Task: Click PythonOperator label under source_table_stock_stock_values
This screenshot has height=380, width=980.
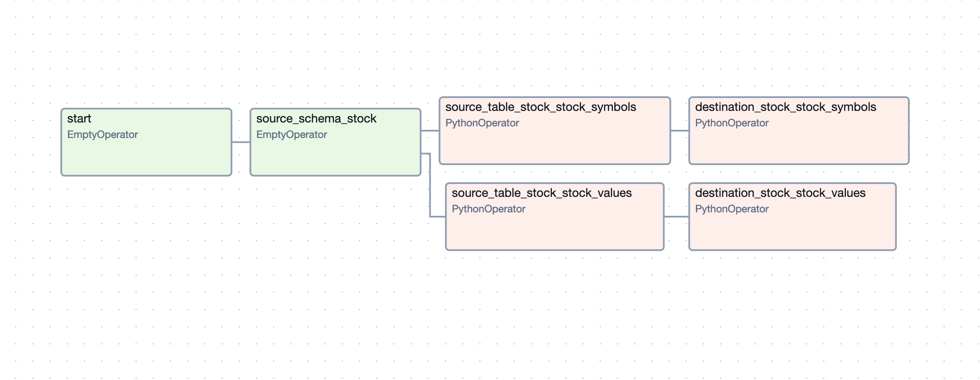Action: tap(489, 209)
